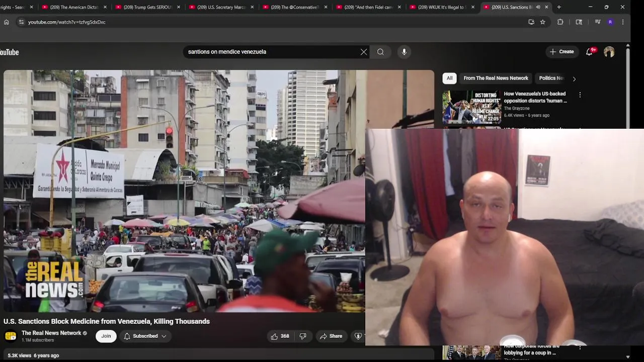Viewport: 644px width, 362px height.
Task: Switch to 'And then Fidel came' tab
Action: (368, 7)
